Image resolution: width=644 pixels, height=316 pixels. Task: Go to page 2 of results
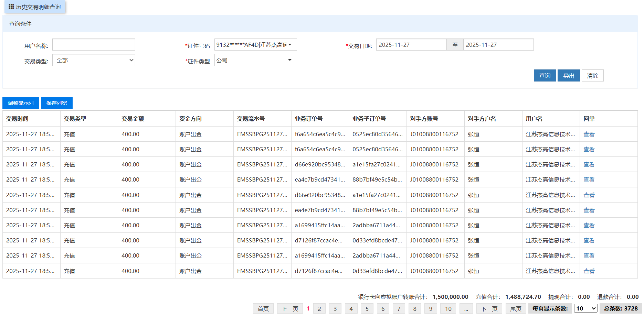click(319, 308)
